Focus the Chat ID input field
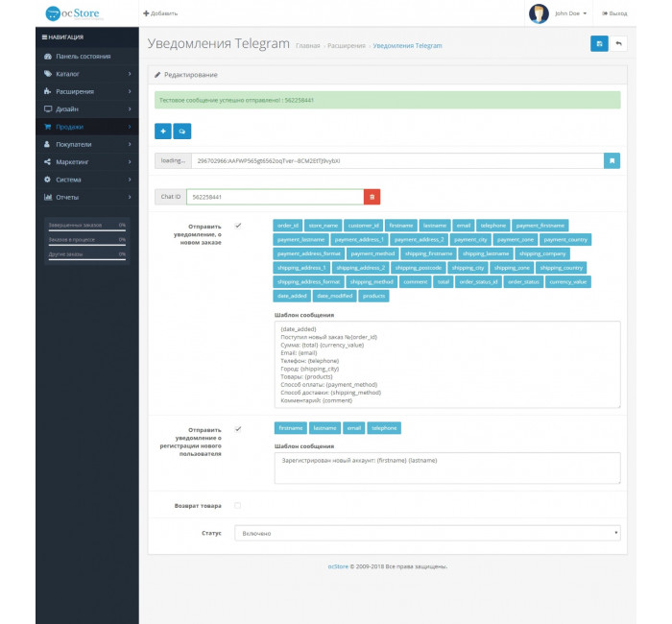Viewport: 672px width, 624px height. pos(276,197)
